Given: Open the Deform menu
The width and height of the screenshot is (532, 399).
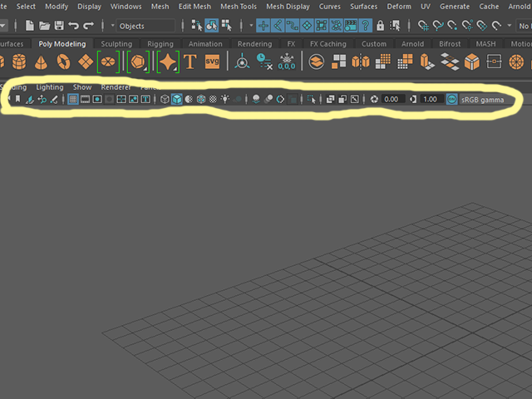Looking at the screenshot, I should coord(399,7).
